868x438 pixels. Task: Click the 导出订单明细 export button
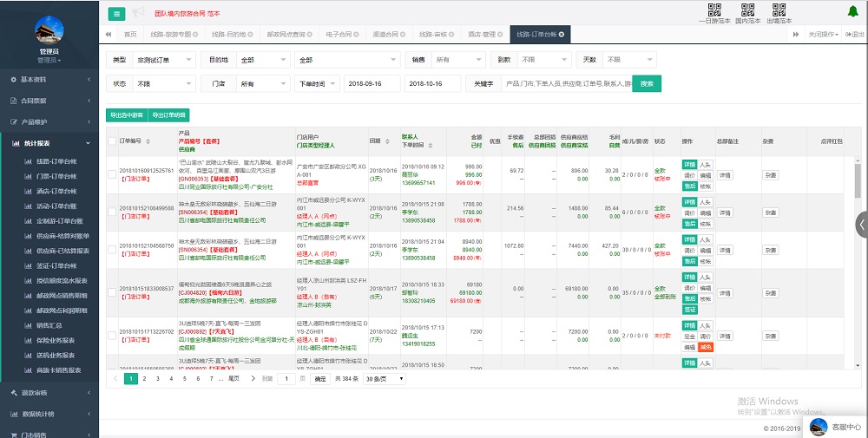168,115
